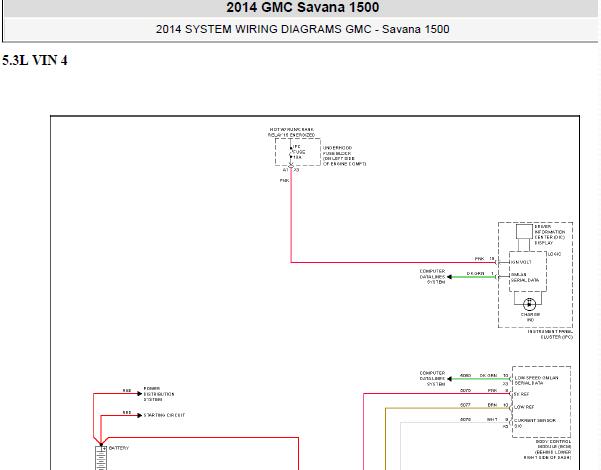Viewport: 601px width, 470px height.
Task: Click the "POWER DISTRIBUTION SYSTEM" label
Action: pyautogui.click(x=159, y=394)
